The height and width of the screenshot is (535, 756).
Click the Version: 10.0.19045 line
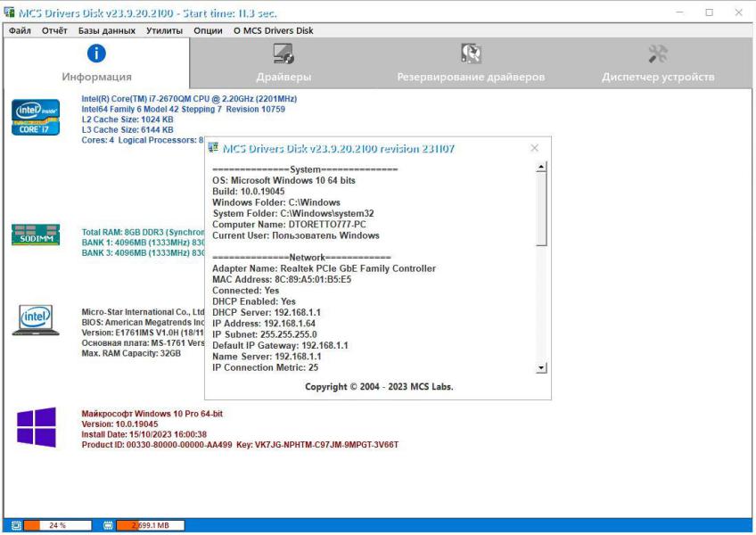point(119,424)
